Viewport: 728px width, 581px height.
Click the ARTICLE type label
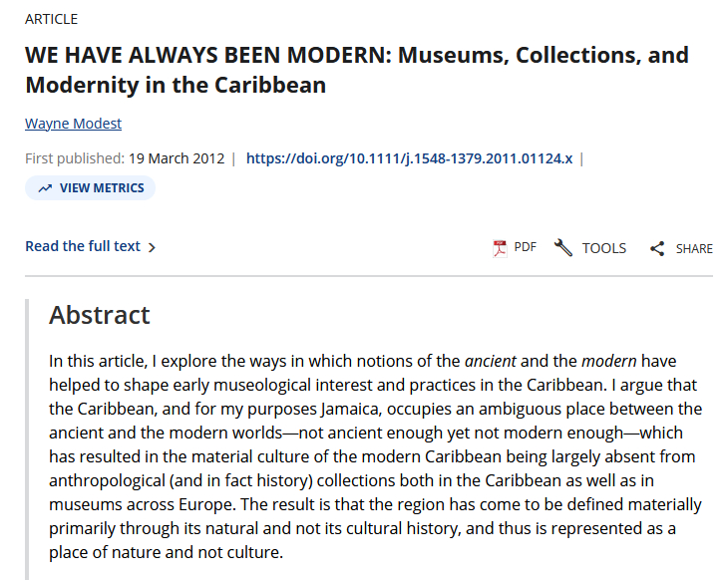point(52,19)
